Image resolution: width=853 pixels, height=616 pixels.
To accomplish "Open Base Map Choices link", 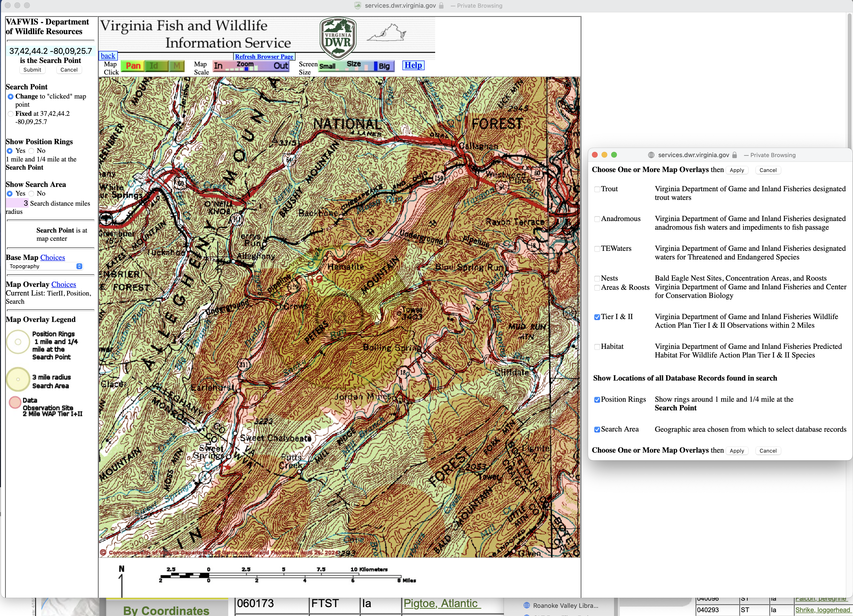I will tap(53, 258).
